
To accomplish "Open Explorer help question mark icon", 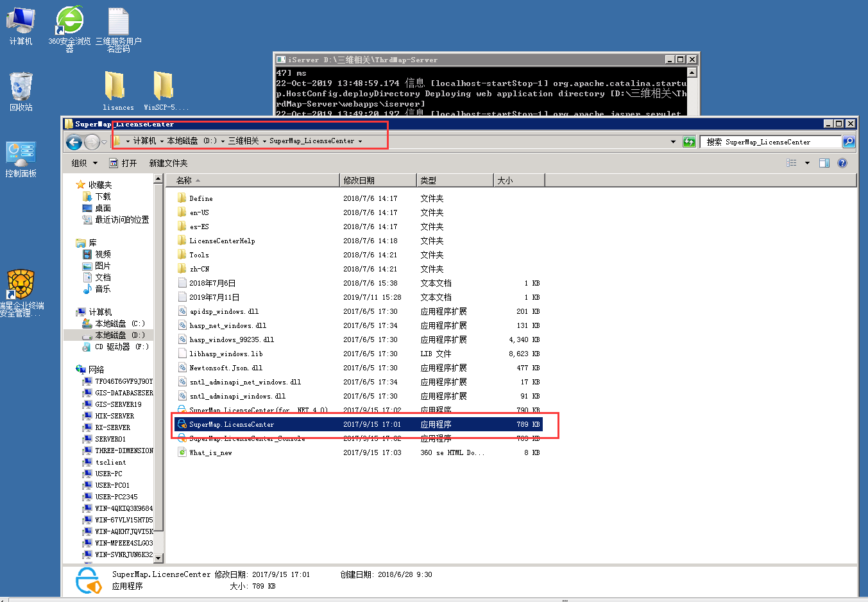I will (842, 163).
